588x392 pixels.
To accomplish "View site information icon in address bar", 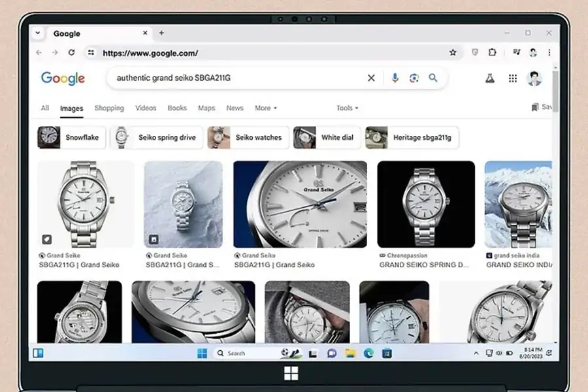I will coord(91,53).
